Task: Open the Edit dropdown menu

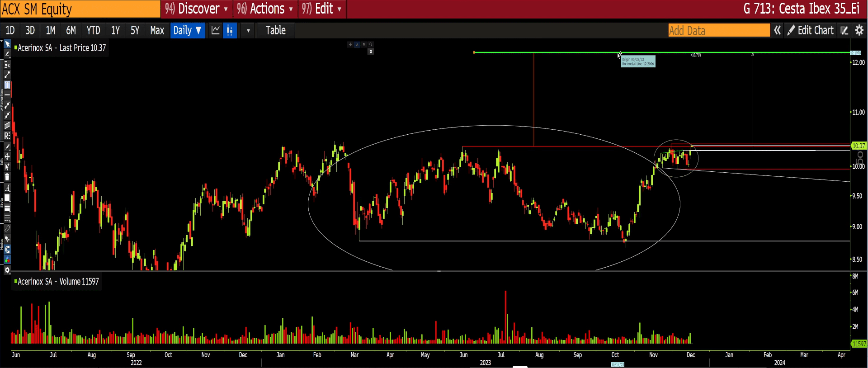Action: click(x=322, y=9)
